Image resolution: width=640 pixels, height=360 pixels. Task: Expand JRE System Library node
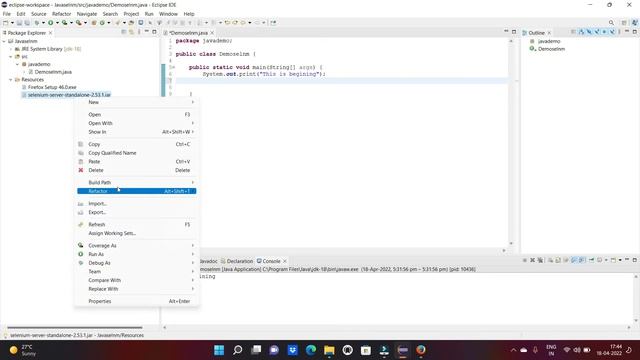(11, 49)
